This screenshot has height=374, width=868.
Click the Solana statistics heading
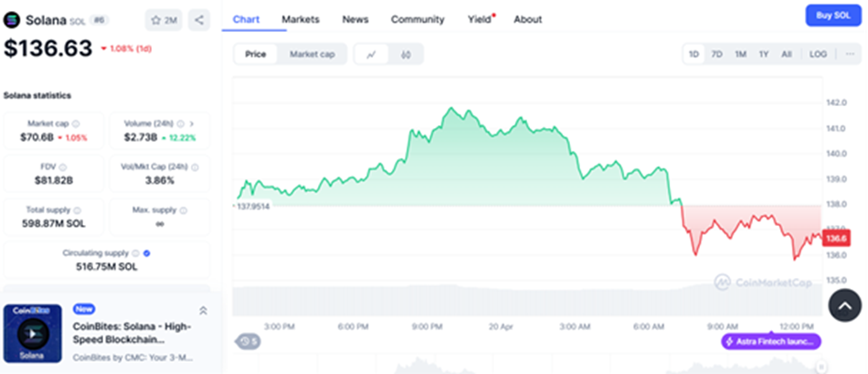[37, 95]
